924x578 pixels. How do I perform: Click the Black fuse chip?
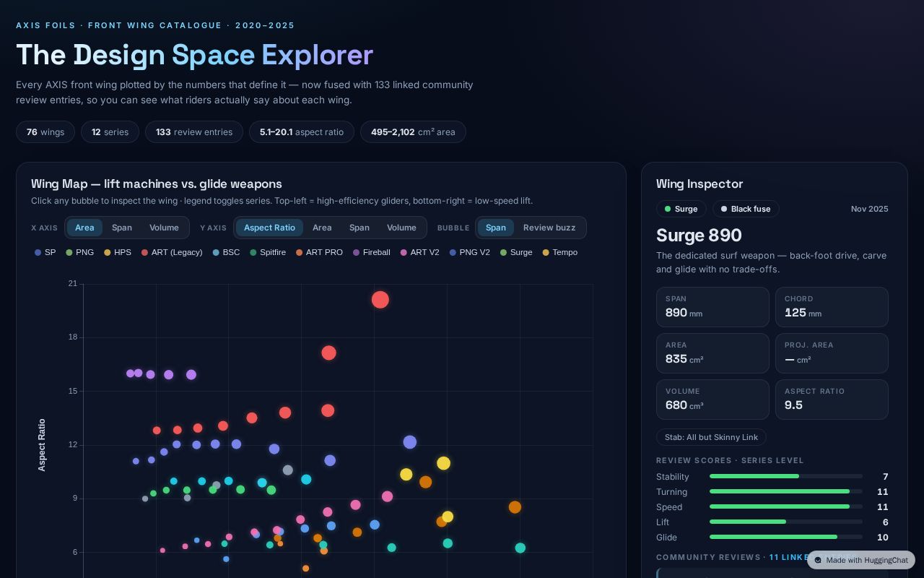point(746,209)
